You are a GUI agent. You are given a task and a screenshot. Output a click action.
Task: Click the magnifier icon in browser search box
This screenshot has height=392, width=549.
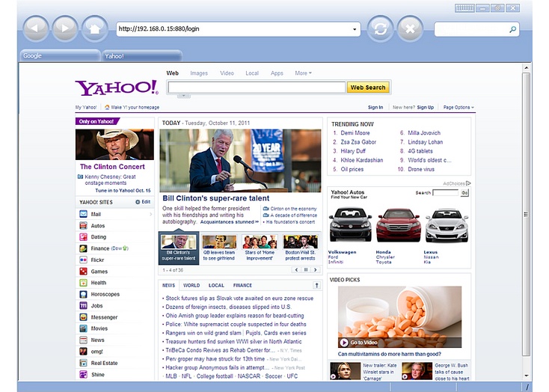512,29
